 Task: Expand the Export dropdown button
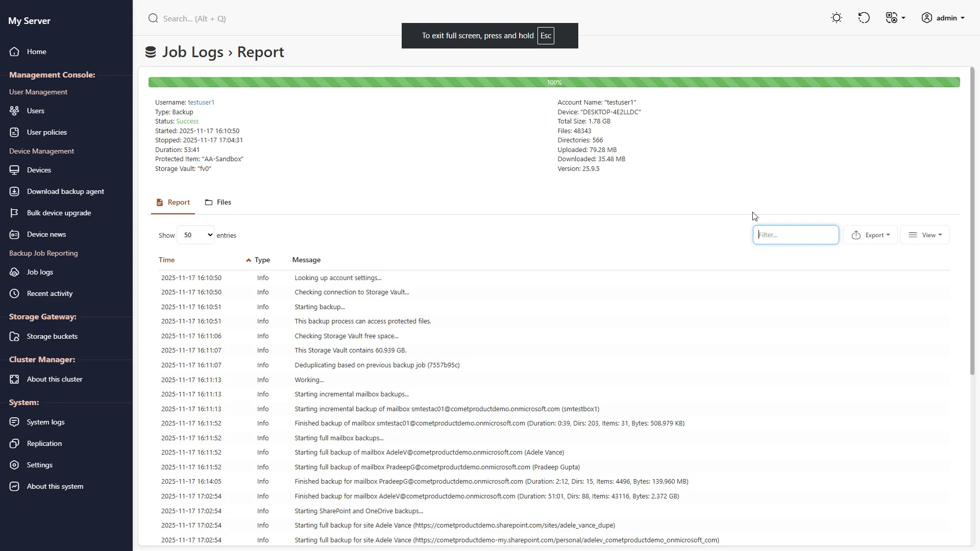pyautogui.click(x=870, y=235)
